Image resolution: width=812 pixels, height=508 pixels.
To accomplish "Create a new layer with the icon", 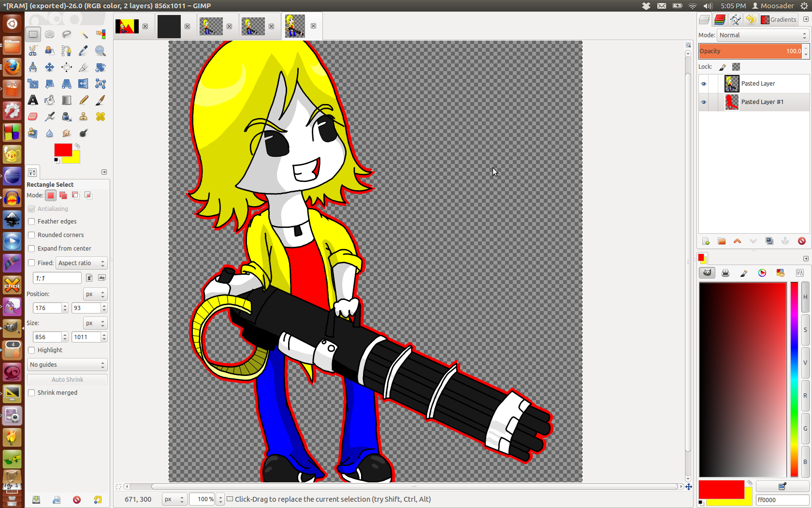I will [x=706, y=241].
